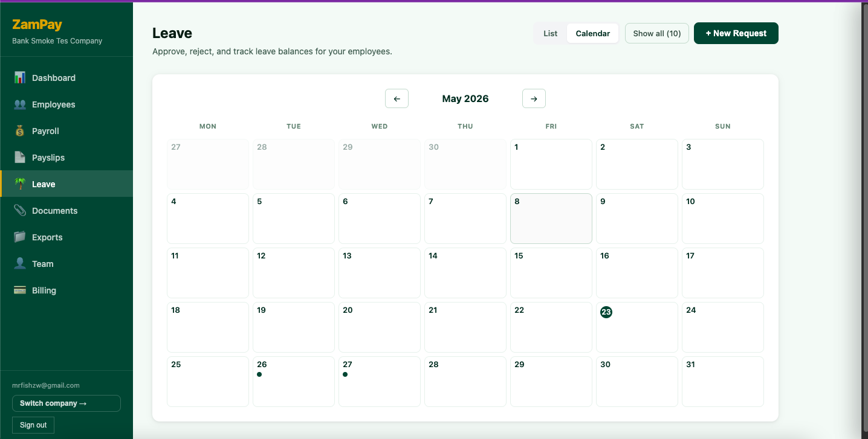This screenshot has width=868, height=439.
Task: Select May 31 in the calendar
Action: tap(723, 382)
